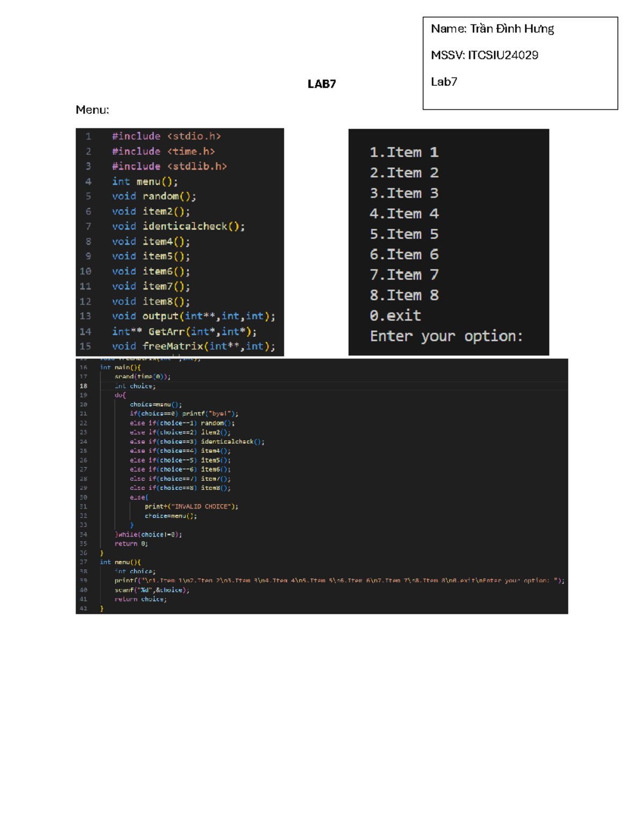
Task: Click line 4 prototype "int menu();"
Action: coord(145,182)
